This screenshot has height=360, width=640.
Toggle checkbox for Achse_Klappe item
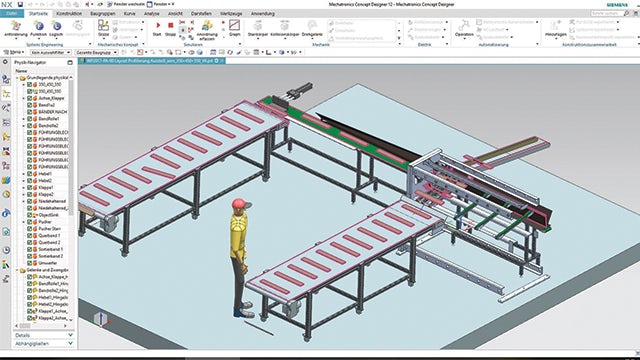pos(29,98)
